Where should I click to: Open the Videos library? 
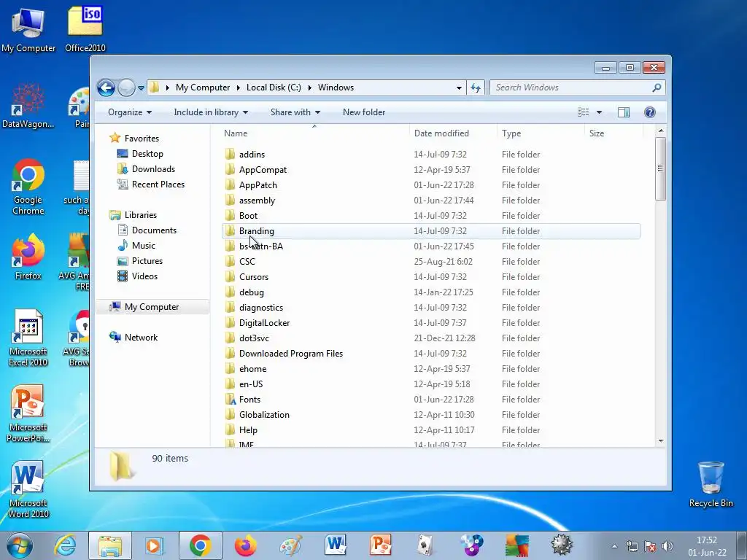tap(144, 276)
